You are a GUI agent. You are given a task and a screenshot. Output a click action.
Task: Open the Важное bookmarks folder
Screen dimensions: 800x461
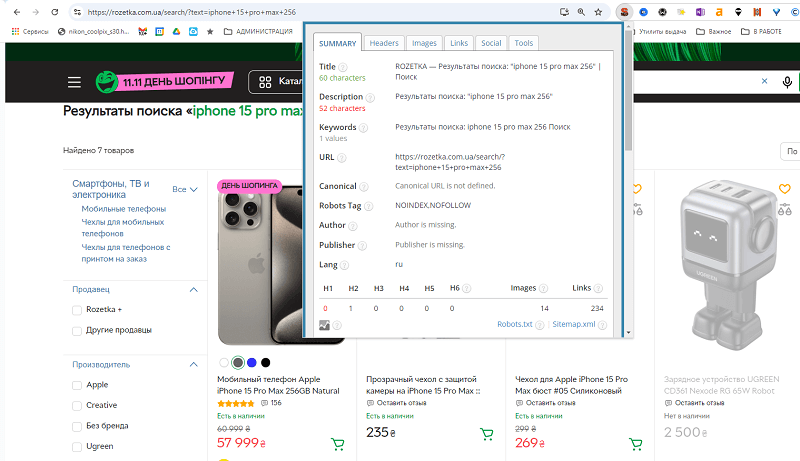point(714,32)
